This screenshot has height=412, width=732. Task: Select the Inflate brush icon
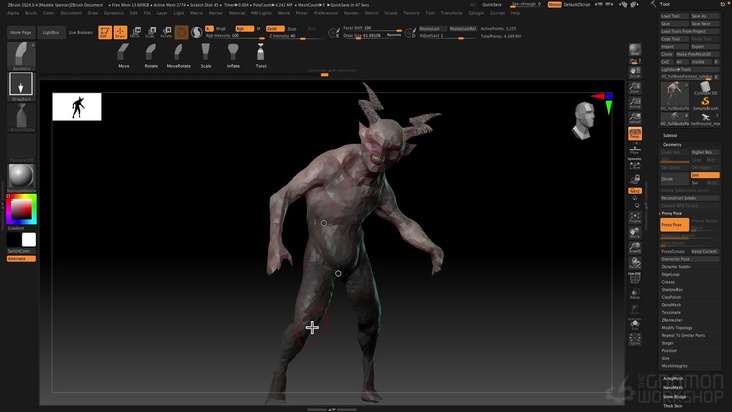pos(233,56)
